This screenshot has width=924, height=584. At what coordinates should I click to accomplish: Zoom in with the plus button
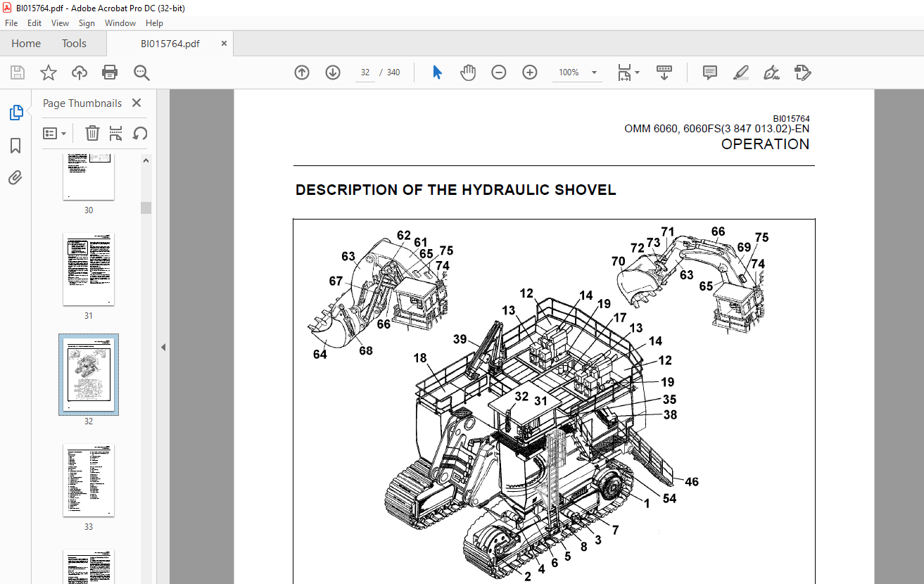pos(530,72)
